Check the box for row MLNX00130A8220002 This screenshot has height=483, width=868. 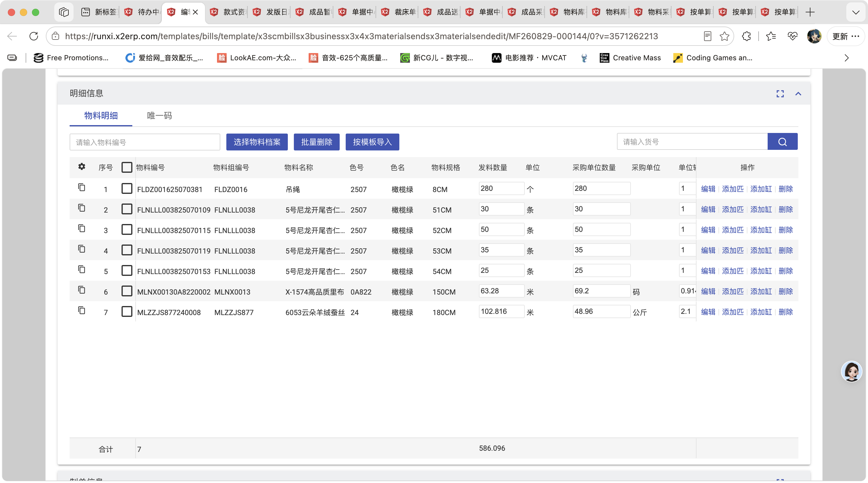pyautogui.click(x=127, y=291)
